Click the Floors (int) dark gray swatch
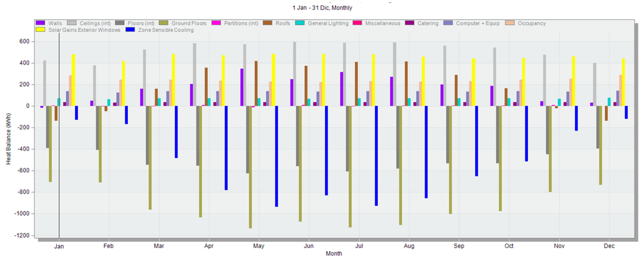This screenshot has height=261, width=644. 119,23
